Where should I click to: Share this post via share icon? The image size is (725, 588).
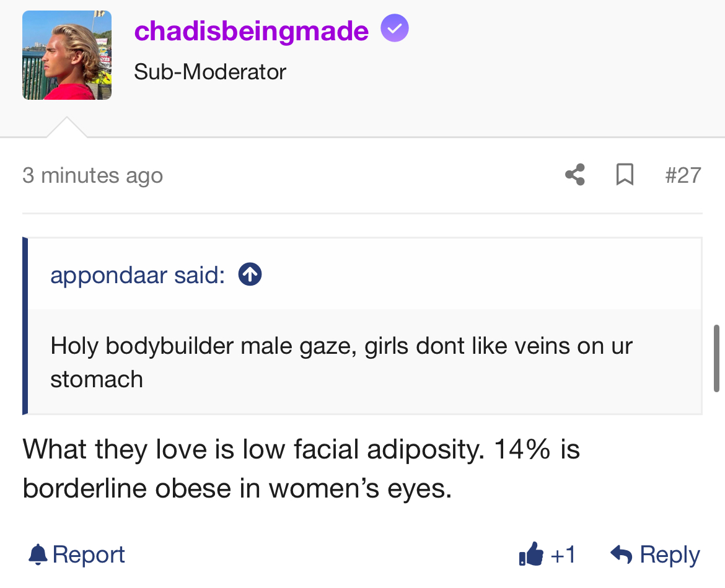(575, 175)
